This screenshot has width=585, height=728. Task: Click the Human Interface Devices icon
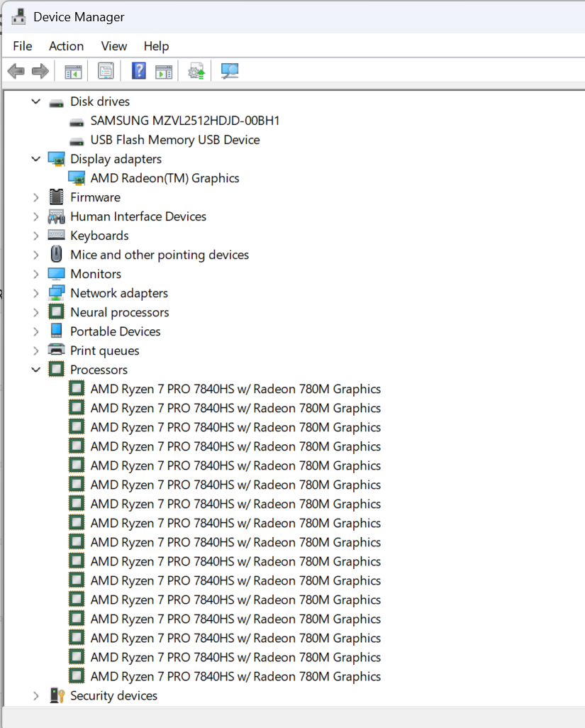tap(56, 216)
